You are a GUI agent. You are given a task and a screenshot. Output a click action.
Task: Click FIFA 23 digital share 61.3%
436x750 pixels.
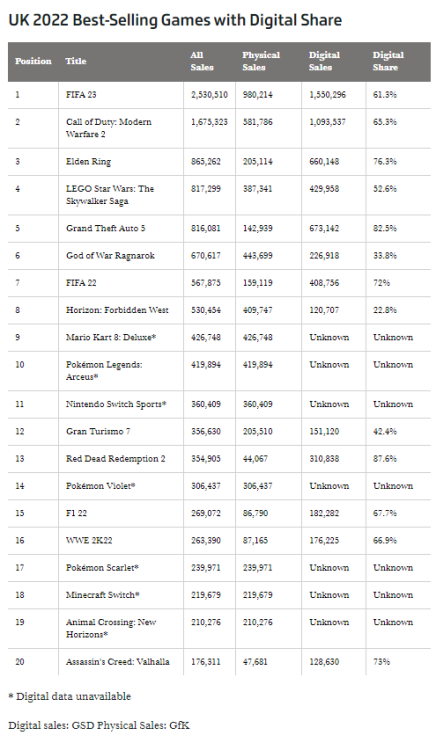(385, 95)
